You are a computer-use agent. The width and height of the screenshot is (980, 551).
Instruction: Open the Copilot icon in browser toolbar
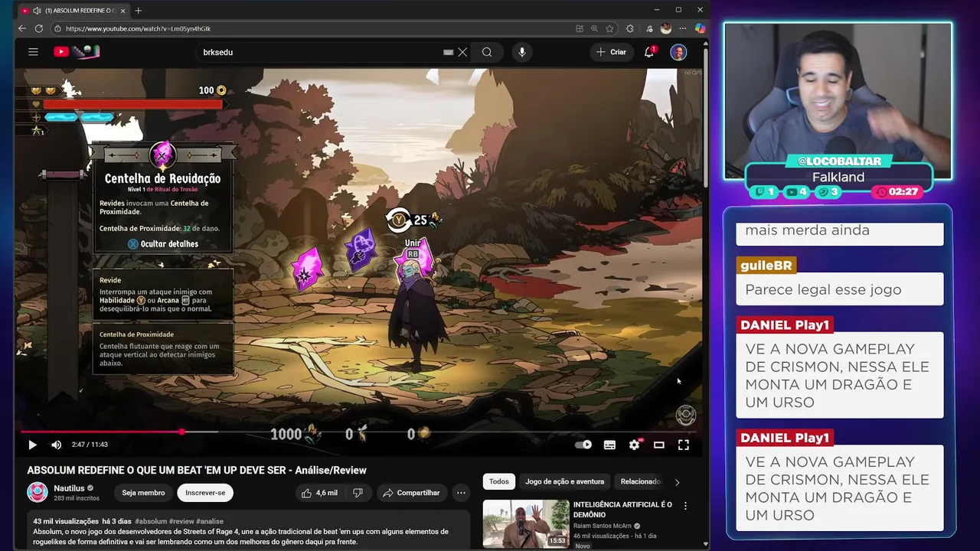[700, 28]
